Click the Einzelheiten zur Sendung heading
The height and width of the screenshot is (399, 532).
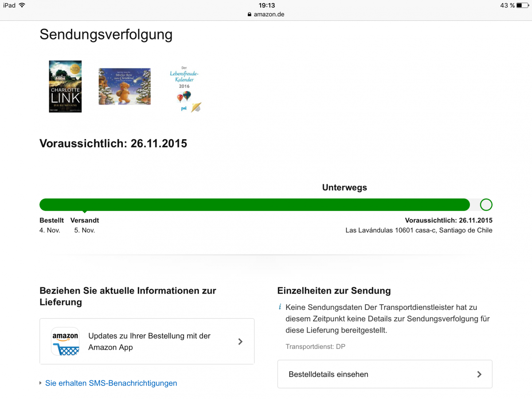[x=334, y=291]
